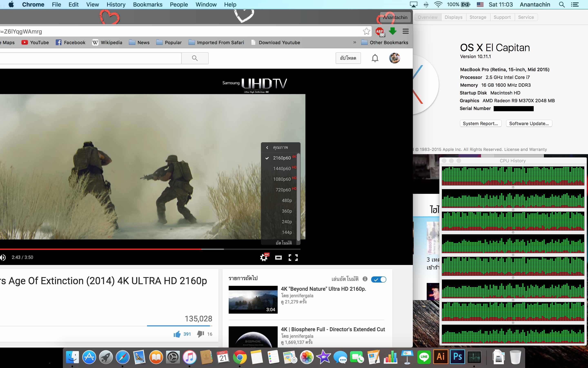Open the YouTube bookmark

35,42
